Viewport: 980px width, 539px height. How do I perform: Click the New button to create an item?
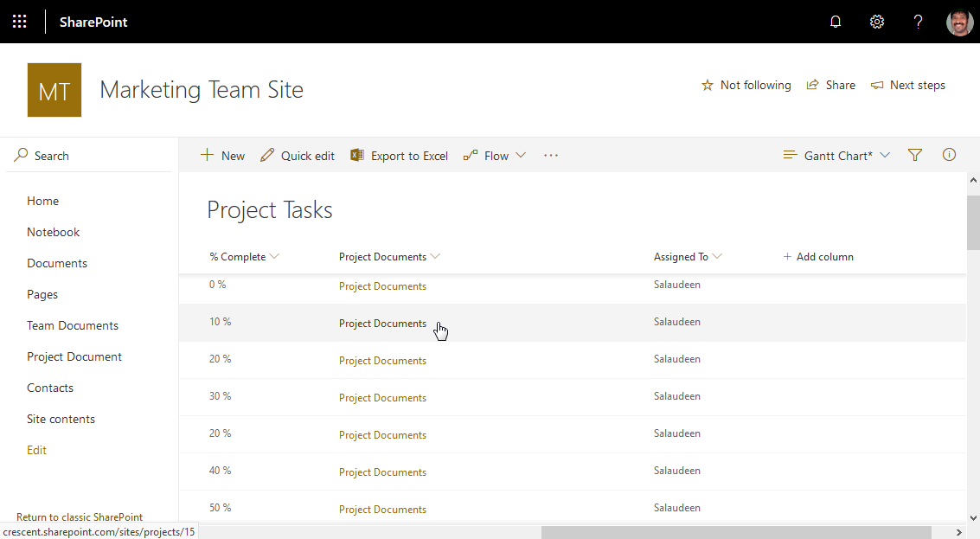coord(222,155)
